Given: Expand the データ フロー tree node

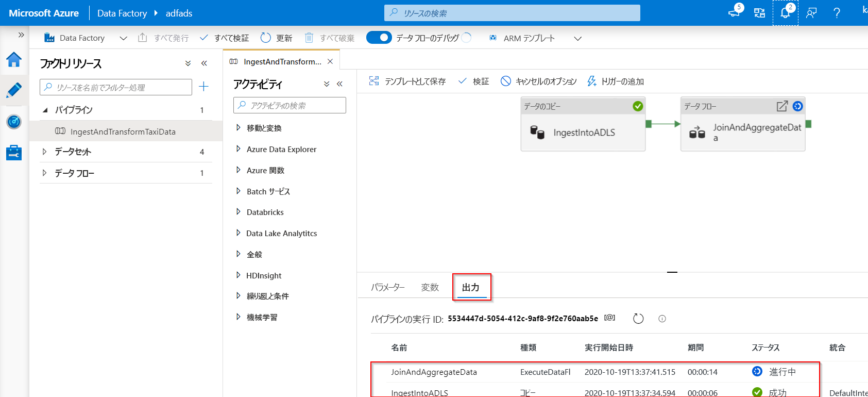Looking at the screenshot, I should (45, 173).
